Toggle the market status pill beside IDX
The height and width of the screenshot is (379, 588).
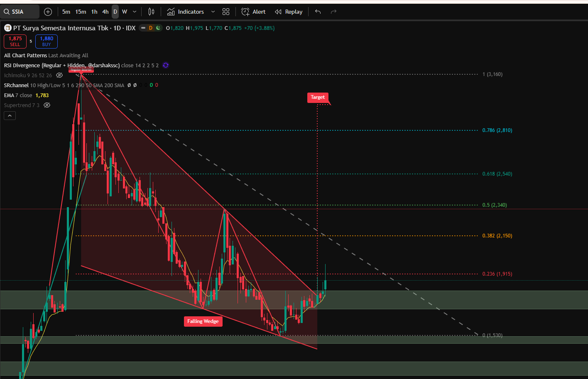[150, 28]
